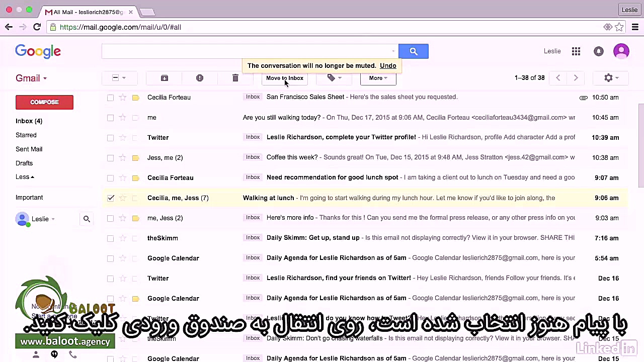
Task: Reload the page with the refresh icon
Action: [x=37, y=27]
